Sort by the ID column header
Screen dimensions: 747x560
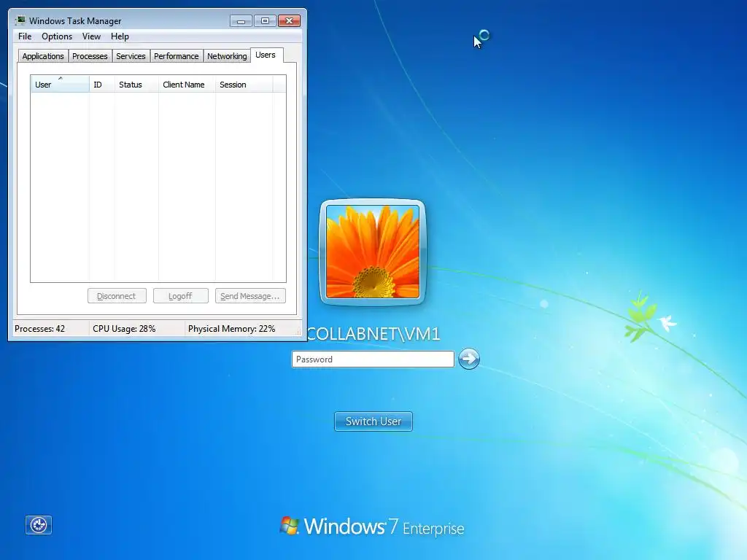click(x=102, y=85)
